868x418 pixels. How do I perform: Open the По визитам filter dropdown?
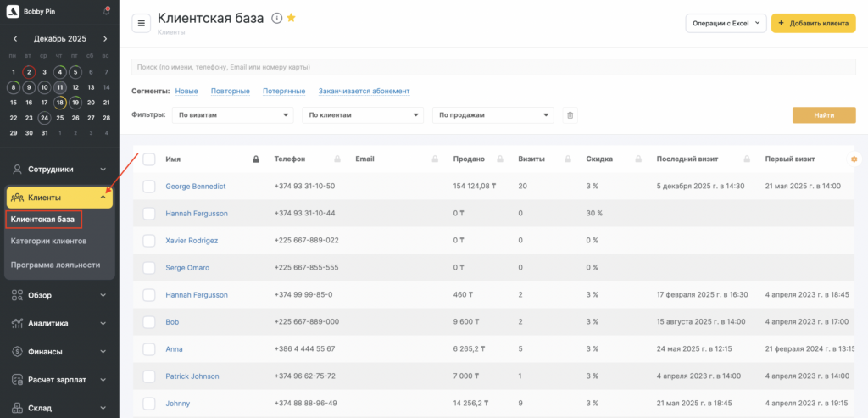tap(231, 115)
